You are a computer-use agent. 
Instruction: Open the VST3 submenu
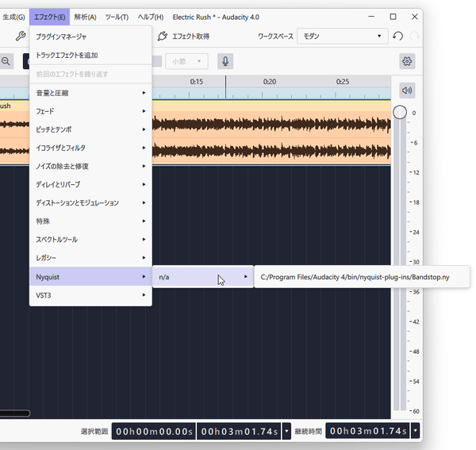pos(90,295)
